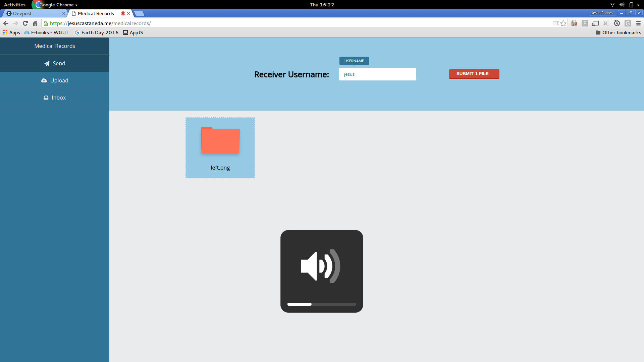Open the Chrome hamburger menu
Screen dimensions: 644x362
click(638, 23)
